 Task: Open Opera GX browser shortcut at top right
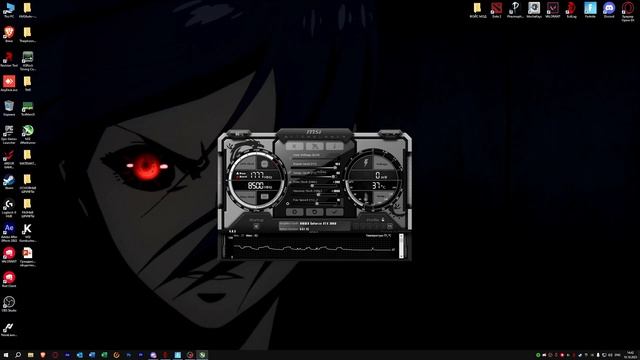(628, 11)
